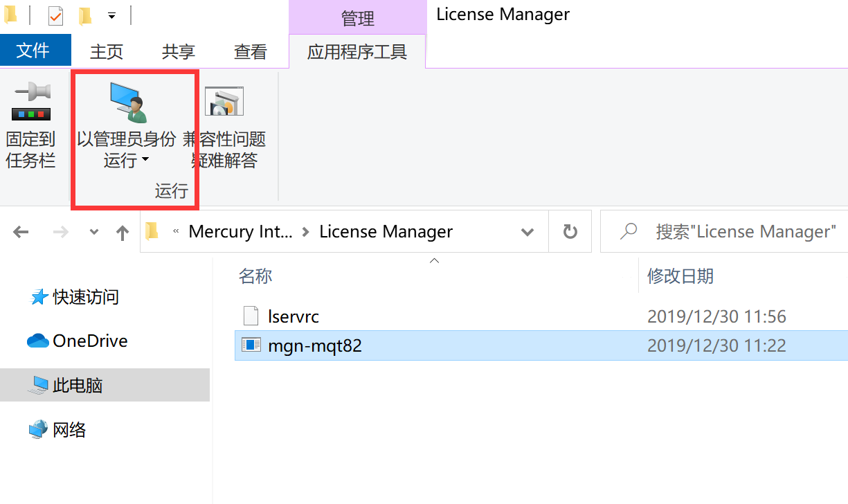The width and height of the screenshot is (848, 504).
Task: Open the 文件 menu
Action: pos(35,50)
